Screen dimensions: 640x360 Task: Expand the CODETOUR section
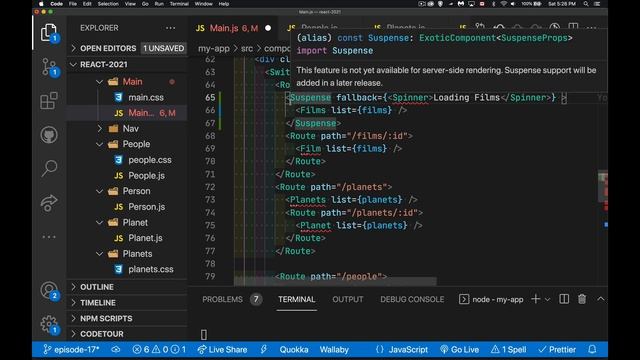click(102, 334)
